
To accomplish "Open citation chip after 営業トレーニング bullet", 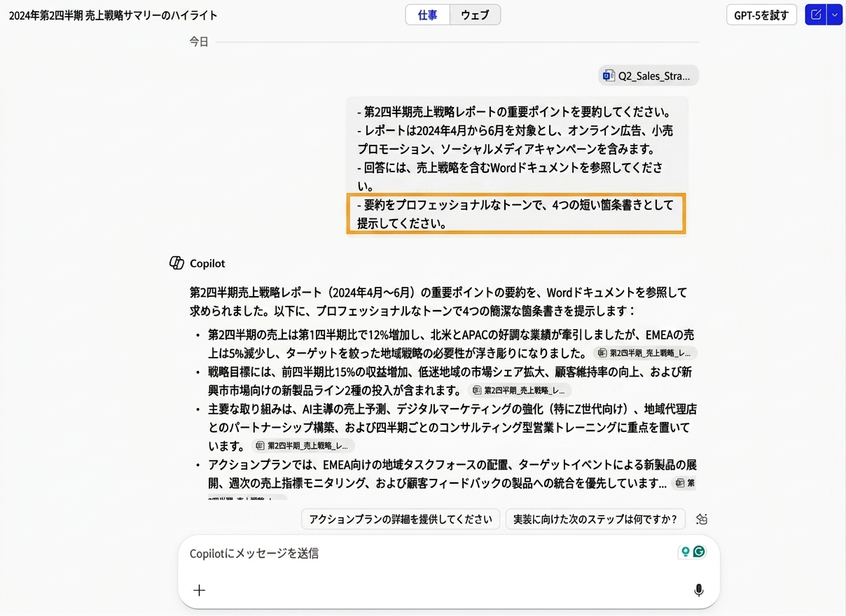I will pyautogui.click(x=303, y=446).
